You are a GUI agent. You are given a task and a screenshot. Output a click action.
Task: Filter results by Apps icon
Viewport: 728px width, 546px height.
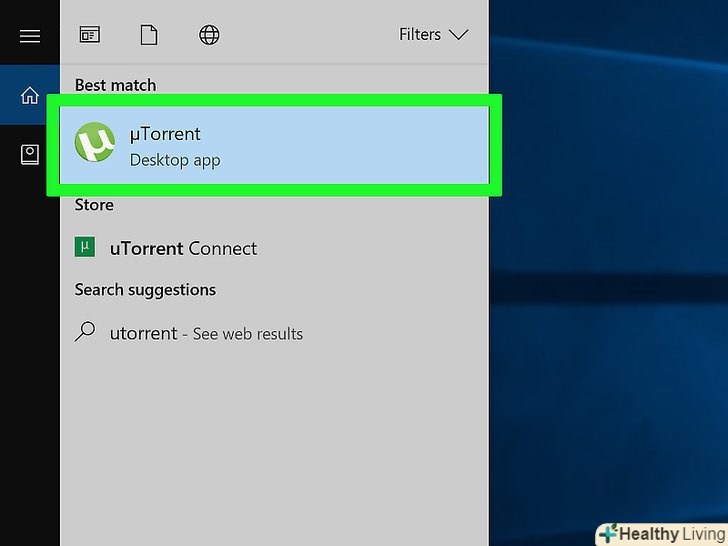pyautogui.click(x=90, y=35)
